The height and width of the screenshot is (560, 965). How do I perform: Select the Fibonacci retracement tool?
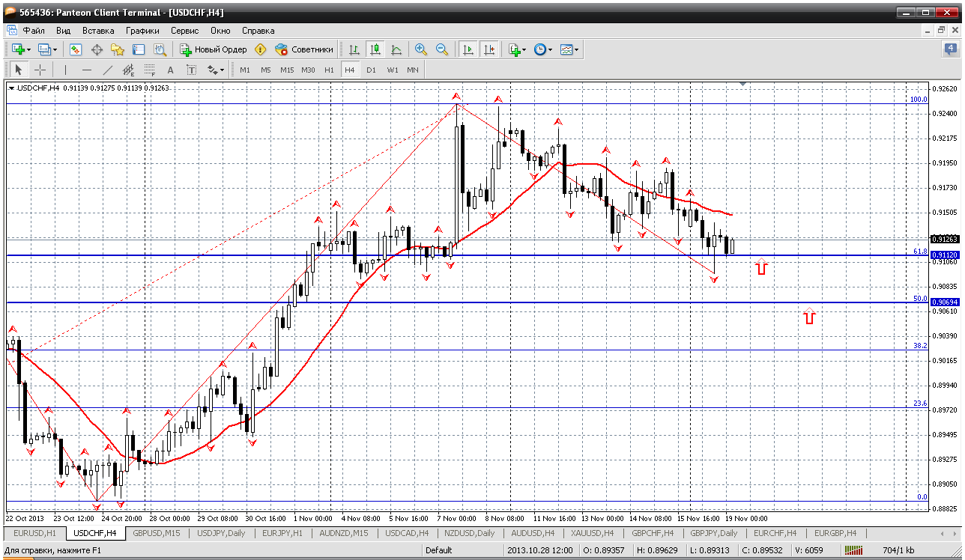pos(149,70)
